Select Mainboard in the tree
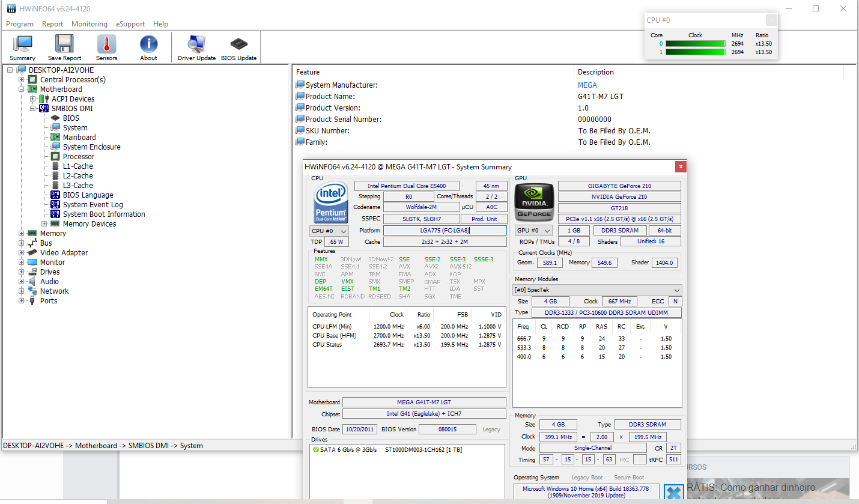This screenshot has height=504, width=859. (x=79, y=137)
